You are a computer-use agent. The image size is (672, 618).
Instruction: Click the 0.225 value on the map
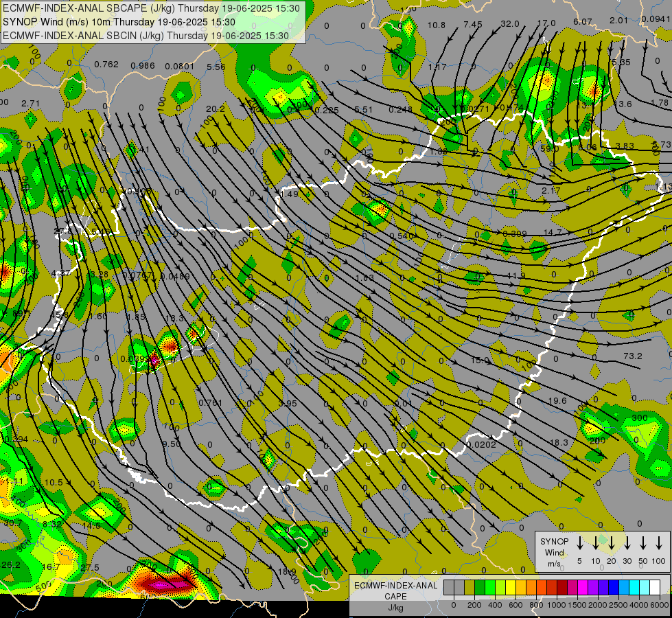point(327,111)
